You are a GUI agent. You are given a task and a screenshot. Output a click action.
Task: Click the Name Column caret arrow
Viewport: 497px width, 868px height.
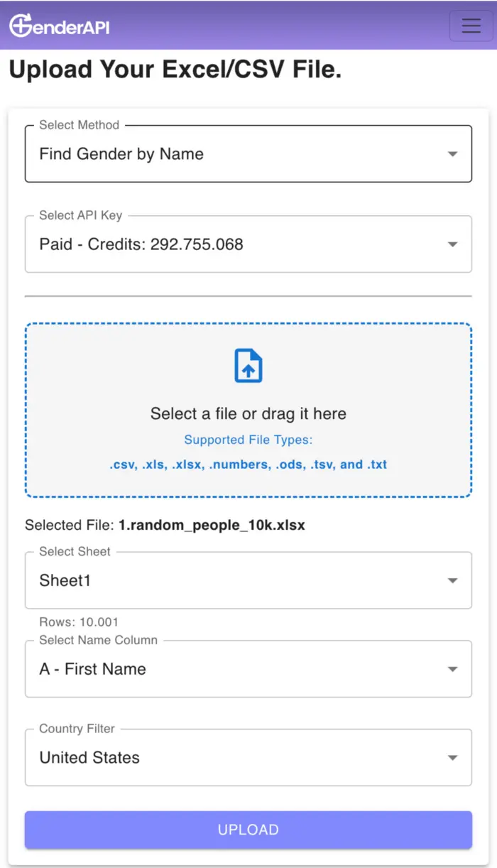click(x=452, y=669)
